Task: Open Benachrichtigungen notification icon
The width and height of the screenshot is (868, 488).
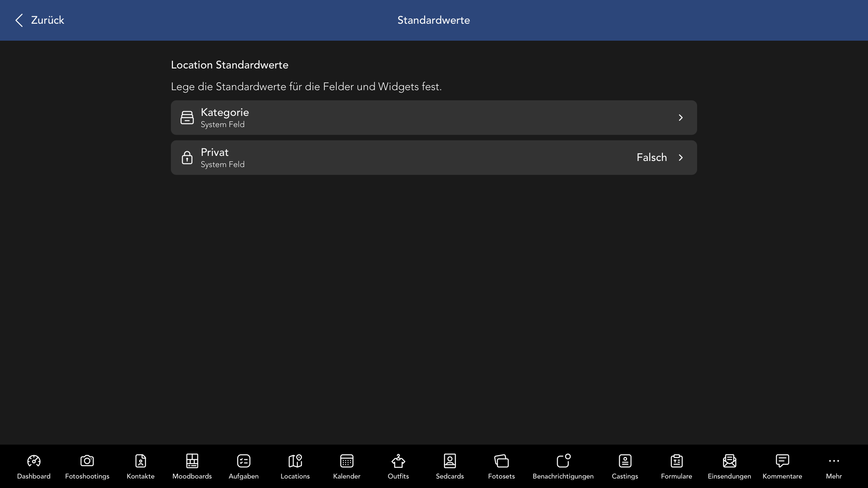Action: [x=564, y=461]
